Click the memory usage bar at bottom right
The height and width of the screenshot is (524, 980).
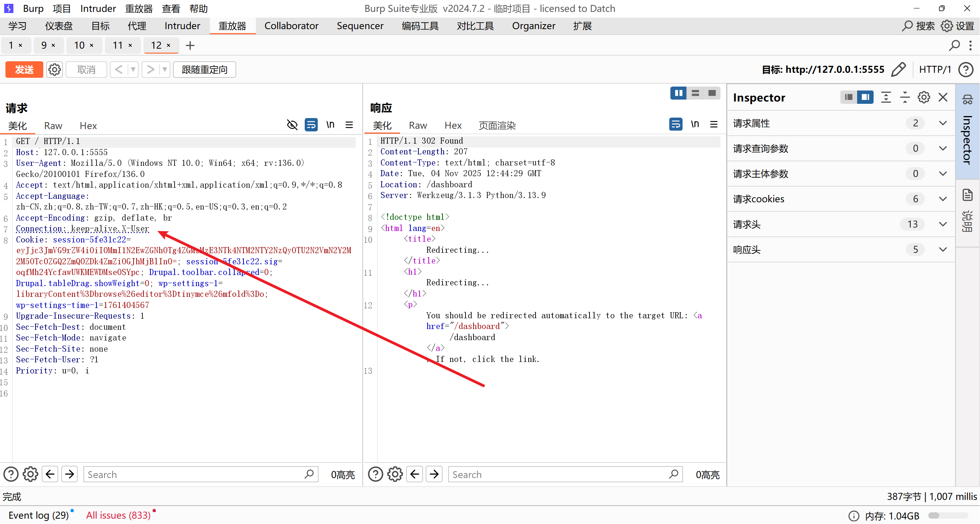948,516
